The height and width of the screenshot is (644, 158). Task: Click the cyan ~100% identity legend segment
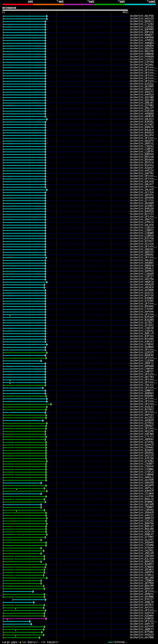click(x=140, y=4)
